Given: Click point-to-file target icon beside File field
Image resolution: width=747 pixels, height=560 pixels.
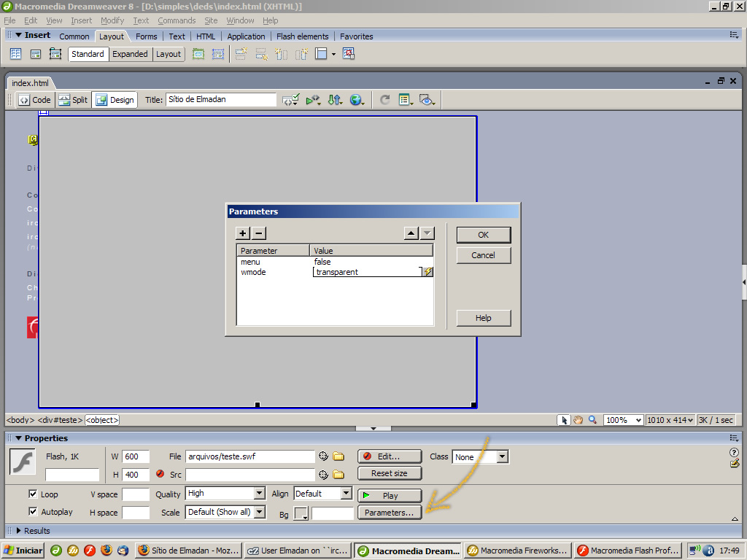Looking at the screenshot, I should [323, 456].
